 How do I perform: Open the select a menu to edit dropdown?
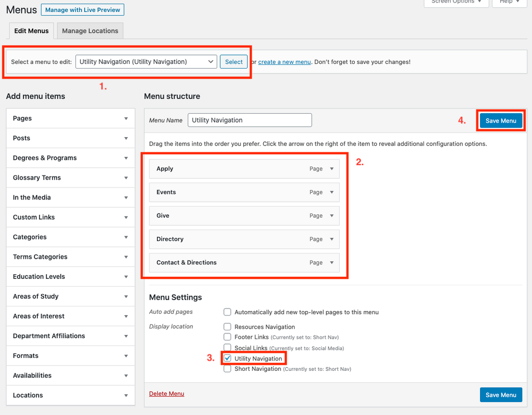146,62
